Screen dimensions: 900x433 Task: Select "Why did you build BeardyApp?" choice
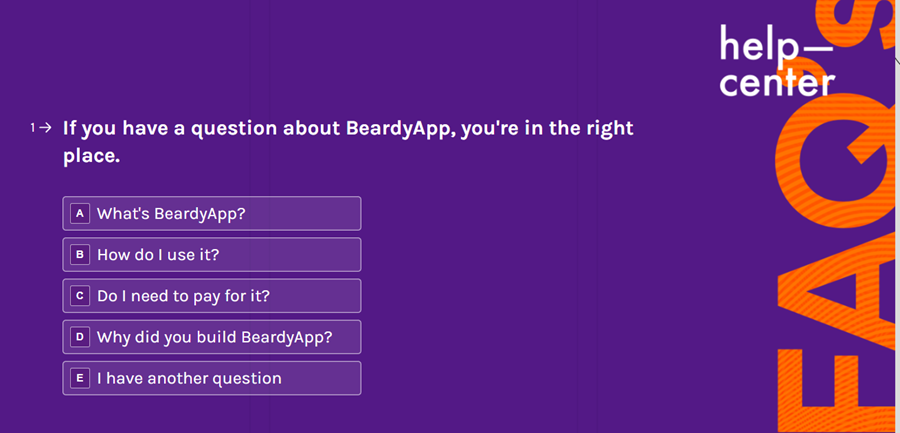click(212, 337)
